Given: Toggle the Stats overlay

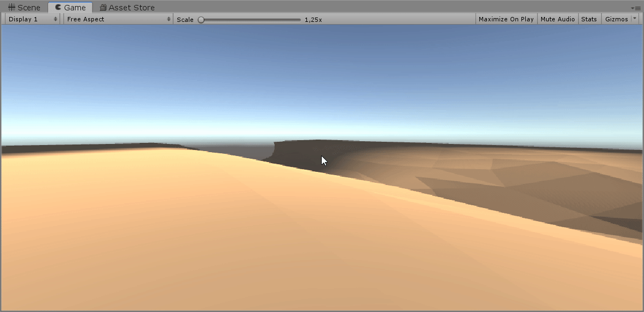Looking at the screenshot, I should tap(589, 19).
